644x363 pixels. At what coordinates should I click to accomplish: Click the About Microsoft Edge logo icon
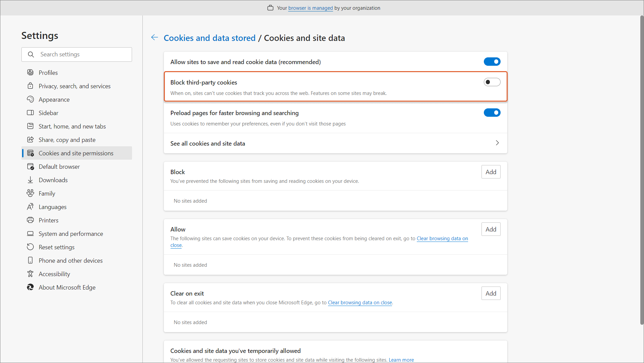pos(30,287)
